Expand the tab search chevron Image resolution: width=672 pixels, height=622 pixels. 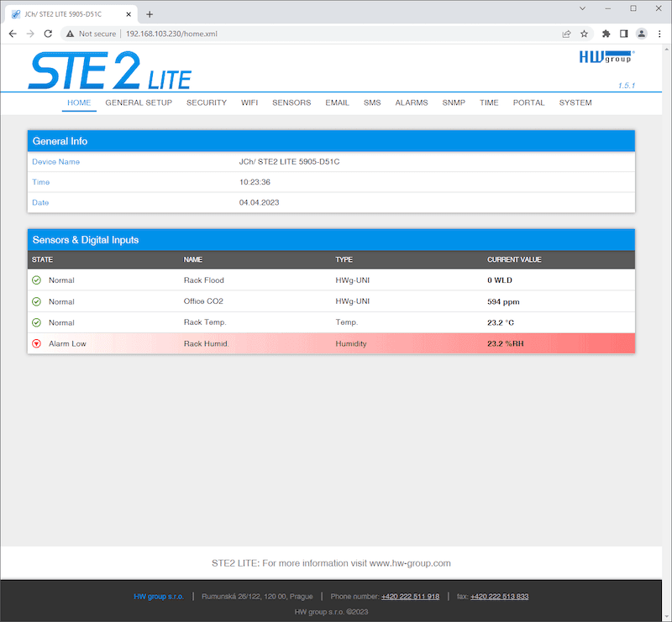[584, 8]
